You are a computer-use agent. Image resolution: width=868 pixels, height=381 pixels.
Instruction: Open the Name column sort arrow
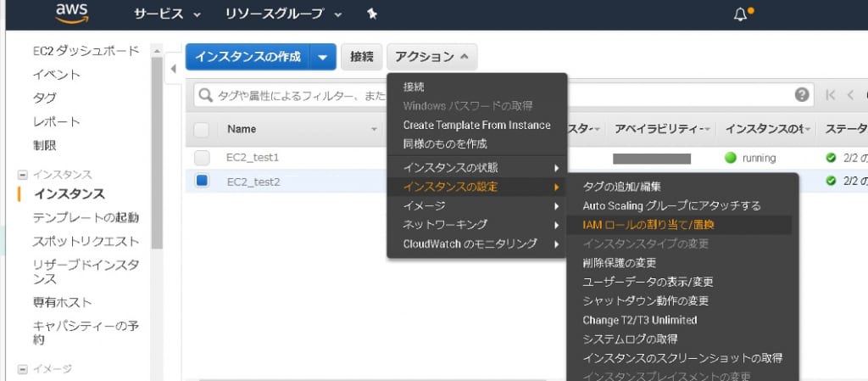coord(374,130)
